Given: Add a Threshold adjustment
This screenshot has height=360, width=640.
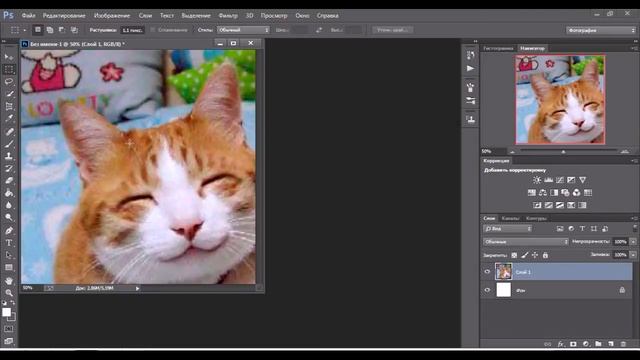Looking at the screenshot, I should click(560, 205).
